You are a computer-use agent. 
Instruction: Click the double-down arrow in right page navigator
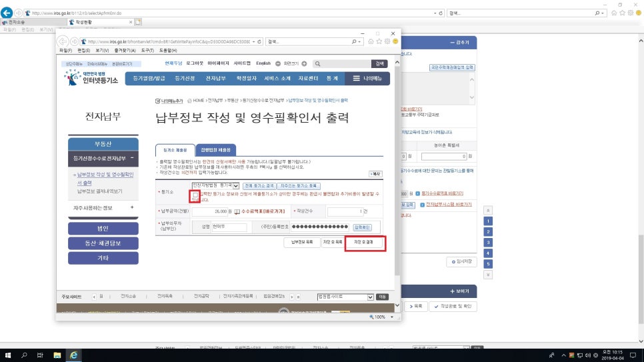[x=488, y=275]
